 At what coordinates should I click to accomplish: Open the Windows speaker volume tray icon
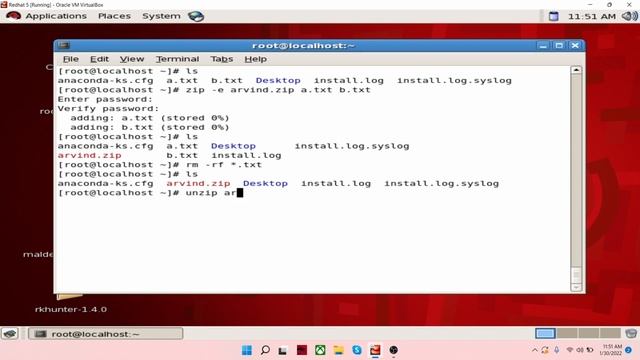point(580,350)
